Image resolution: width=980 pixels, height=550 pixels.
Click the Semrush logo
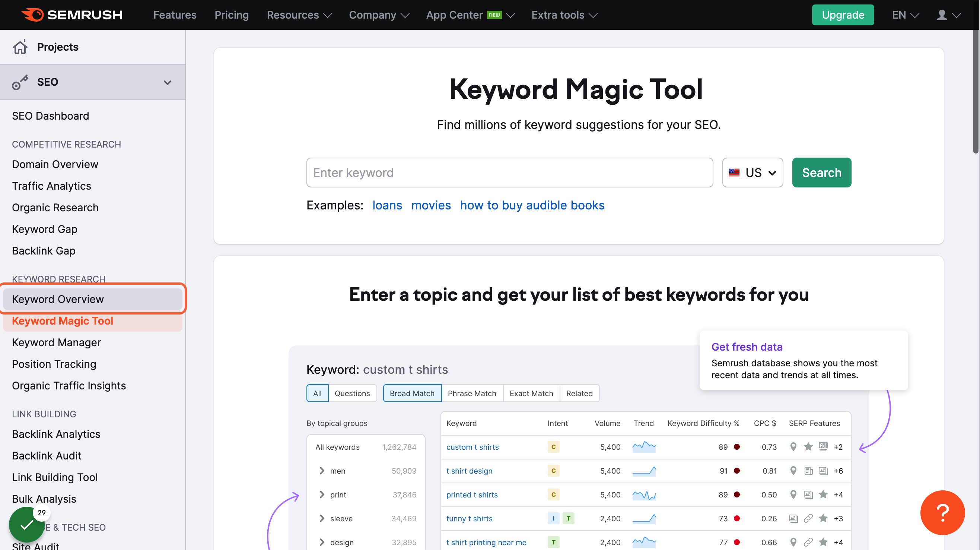point(72,15)
